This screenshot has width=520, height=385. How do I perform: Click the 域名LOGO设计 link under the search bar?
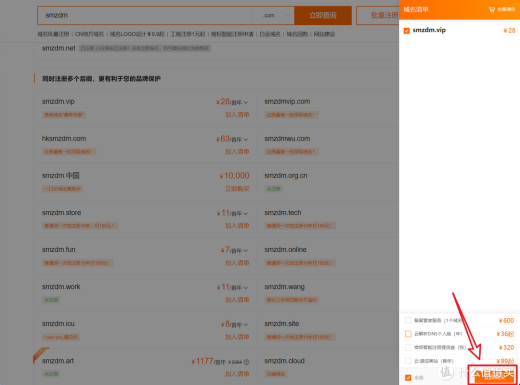137,34
